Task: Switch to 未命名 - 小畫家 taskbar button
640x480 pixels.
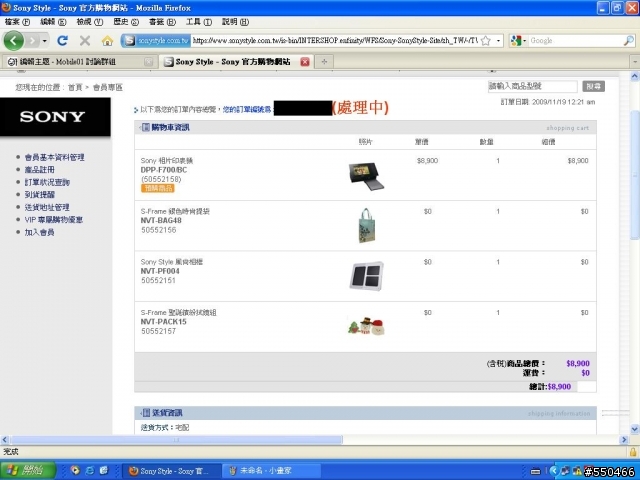Action: tap(271, 471)
